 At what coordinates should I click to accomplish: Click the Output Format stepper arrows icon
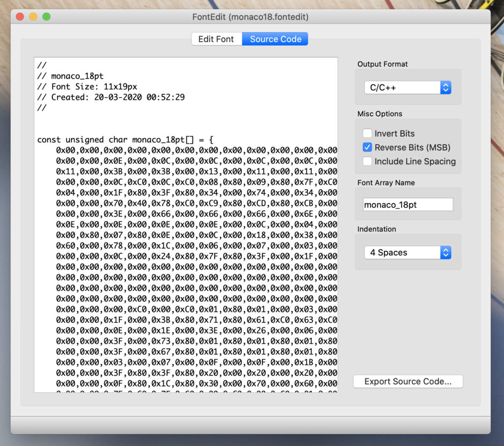click(x=445, y=87)
